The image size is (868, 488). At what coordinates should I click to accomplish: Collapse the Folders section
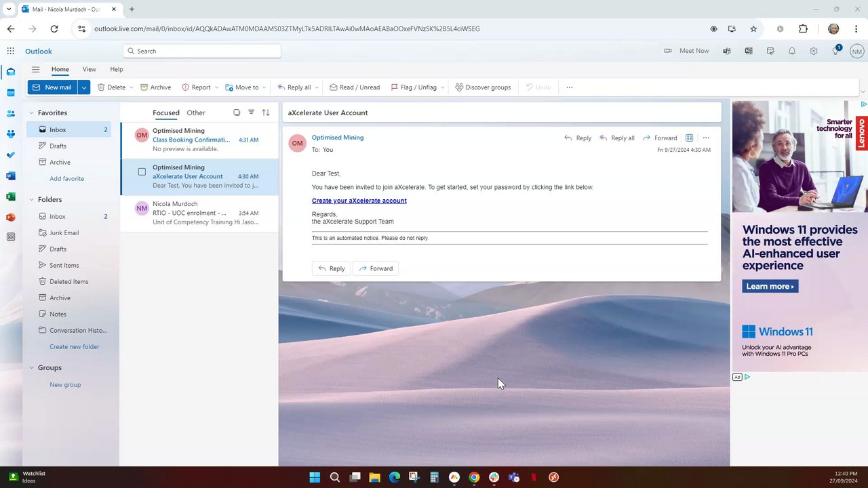pyautogui.click(x=31, y=200)
